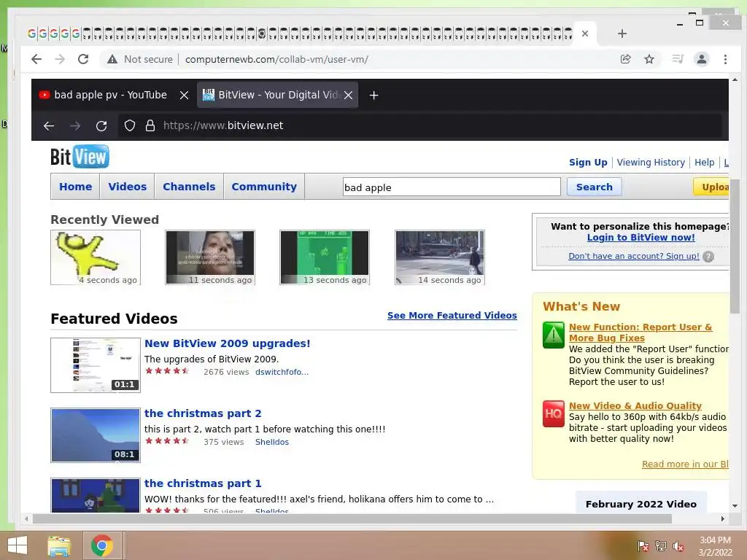Open New BitView 2009 upgrades video title

coord(228,343)
